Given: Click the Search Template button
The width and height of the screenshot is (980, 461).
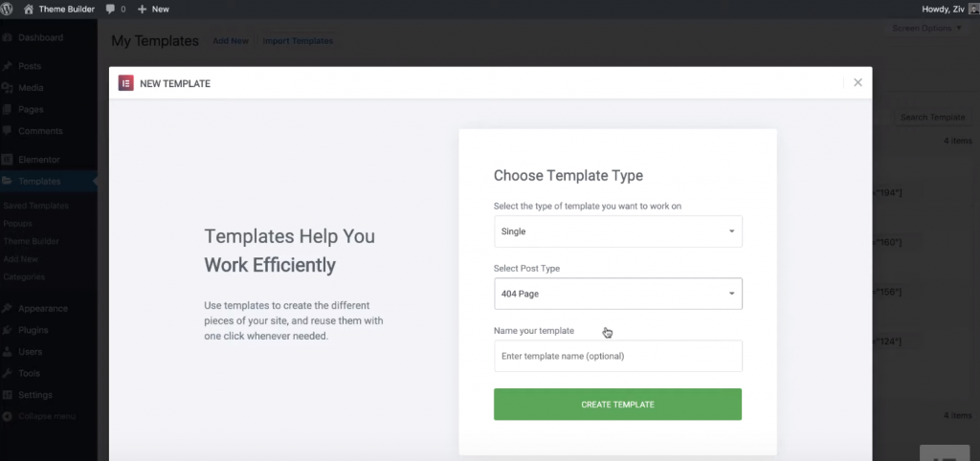Looking at the screenshot, I should [x=932, y=117].
